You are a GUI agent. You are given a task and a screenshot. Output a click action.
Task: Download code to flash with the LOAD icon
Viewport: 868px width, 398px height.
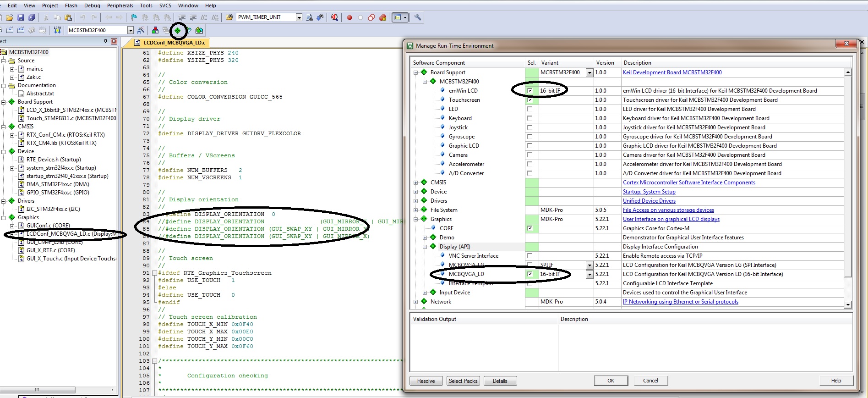pos(57,30)
